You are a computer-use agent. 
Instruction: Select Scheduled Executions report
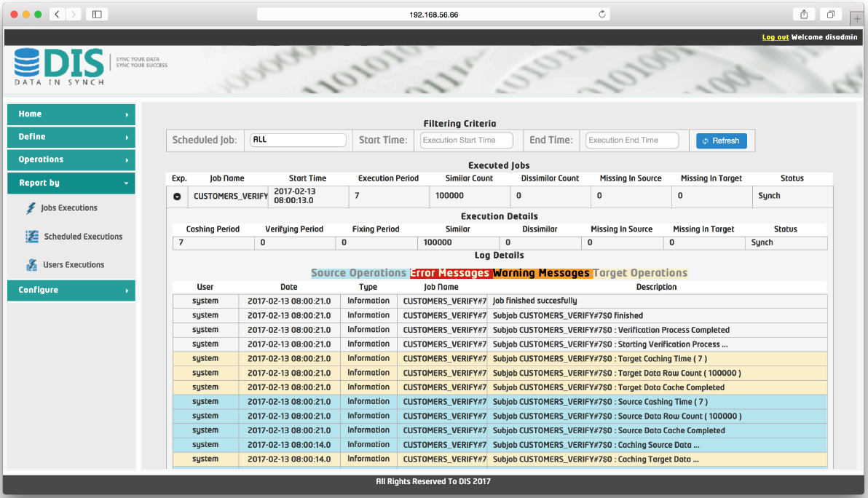pos(83,237)
